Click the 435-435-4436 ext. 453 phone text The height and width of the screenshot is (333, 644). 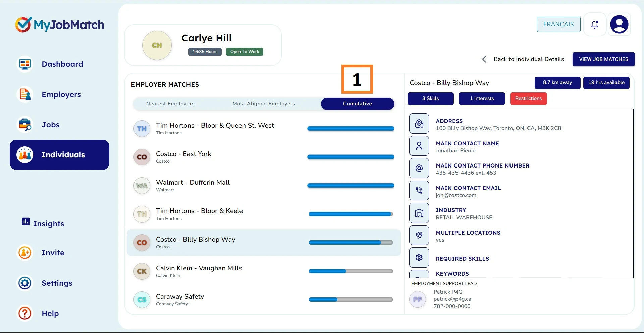coord(466,173)
